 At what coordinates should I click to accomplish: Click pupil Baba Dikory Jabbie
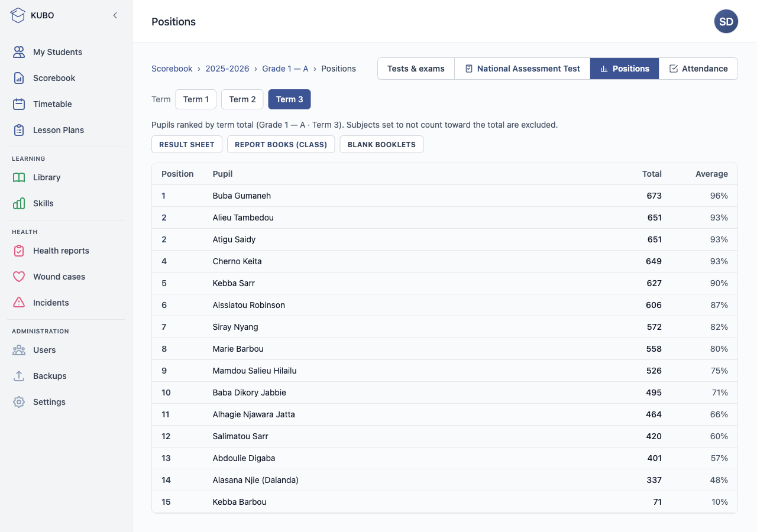[250, 392]
